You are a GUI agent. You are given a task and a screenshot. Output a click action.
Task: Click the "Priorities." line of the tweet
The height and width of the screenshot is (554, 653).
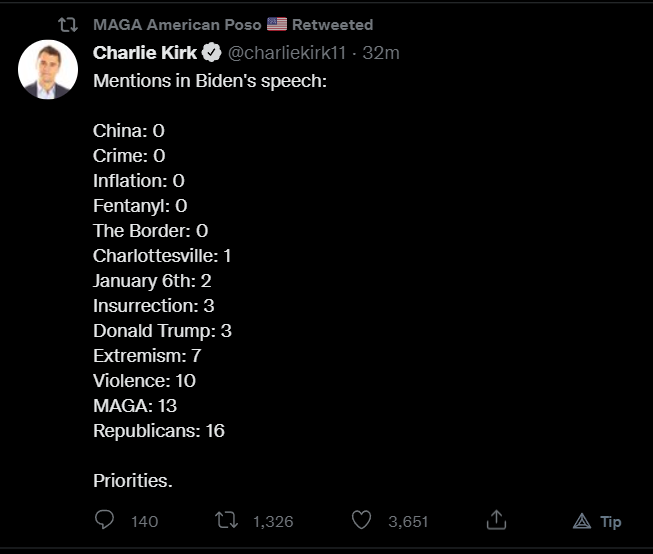point(133,480)
